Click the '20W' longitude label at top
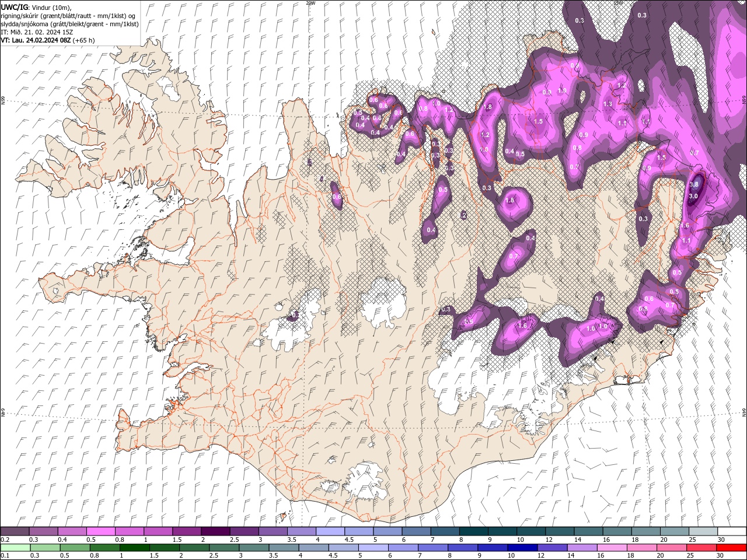 tap(310, 3)
